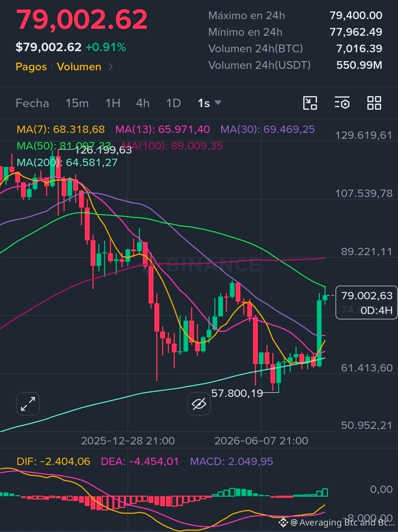Click the Máximo en 24h value 79,400.00

tap(356, 15)
